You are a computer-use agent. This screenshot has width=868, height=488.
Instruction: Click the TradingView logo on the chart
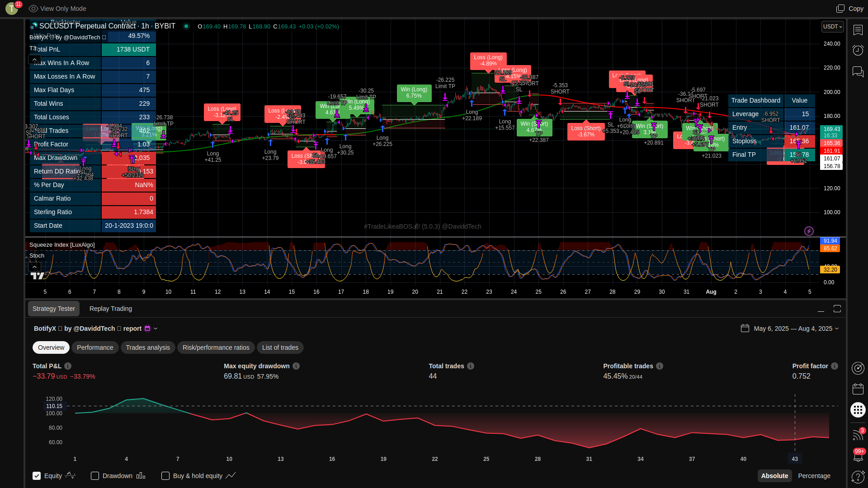[x=38, y=276]
